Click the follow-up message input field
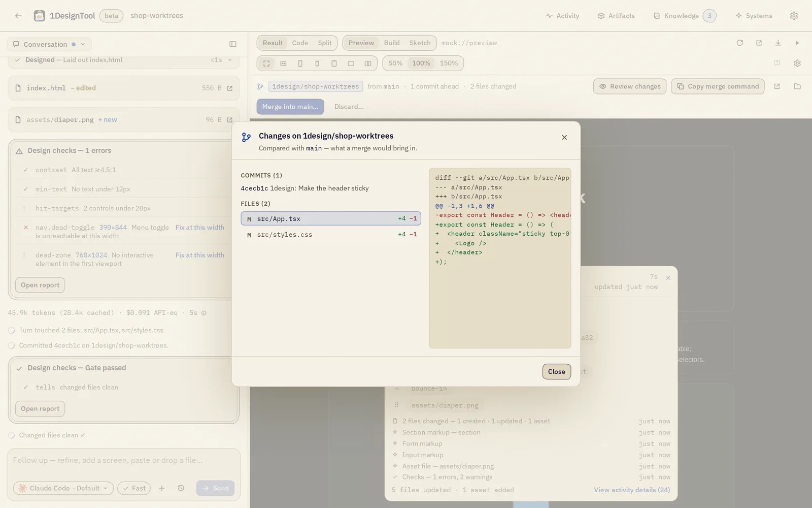812x508 pixels. click(x=123, y=461)
